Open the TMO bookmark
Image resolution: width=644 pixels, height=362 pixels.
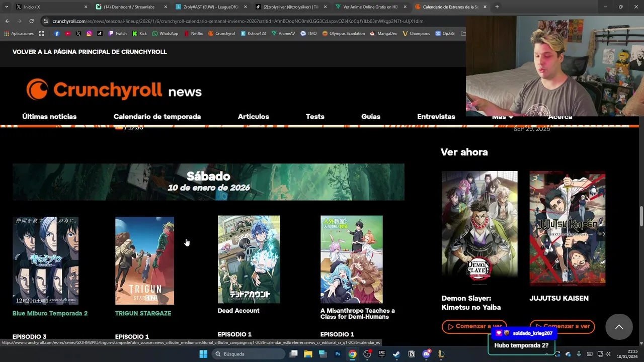(308, 34)
